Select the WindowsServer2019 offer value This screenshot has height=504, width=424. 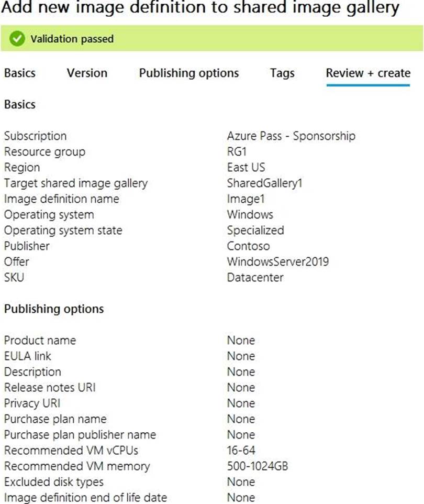click(x=278, y=261)
